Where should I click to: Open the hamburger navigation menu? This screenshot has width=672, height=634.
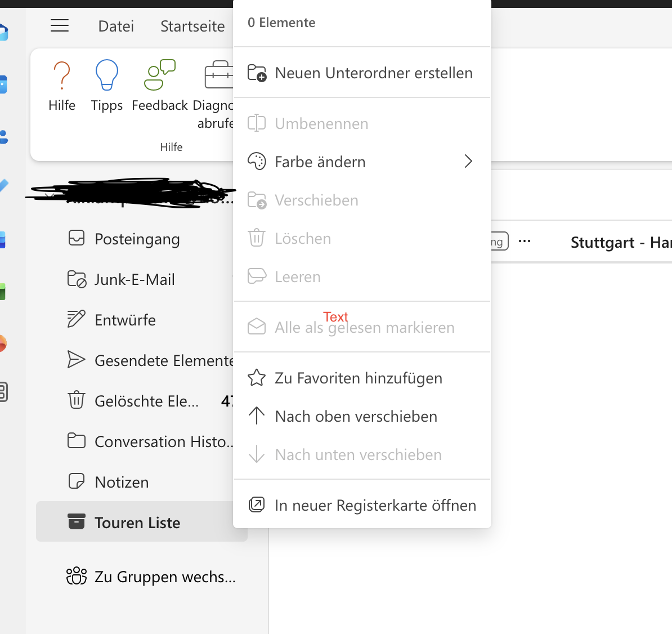[x=60, y=26]
